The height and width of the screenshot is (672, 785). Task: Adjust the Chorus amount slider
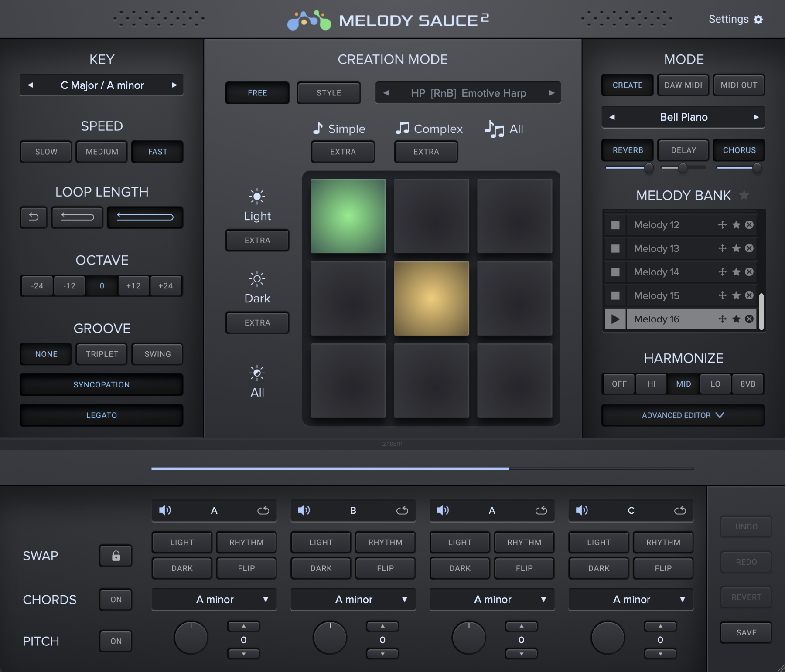click(739, 168)
